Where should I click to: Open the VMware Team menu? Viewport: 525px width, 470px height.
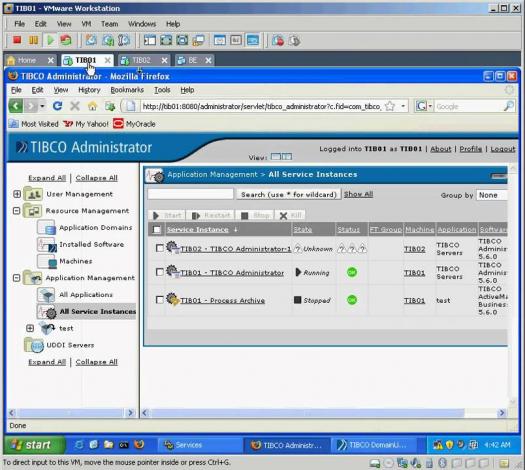pos(109,24)
